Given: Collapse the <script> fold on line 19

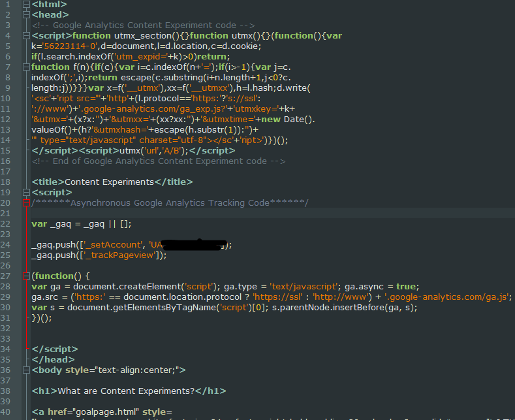Looking at the screenshot, I should 26,192.
